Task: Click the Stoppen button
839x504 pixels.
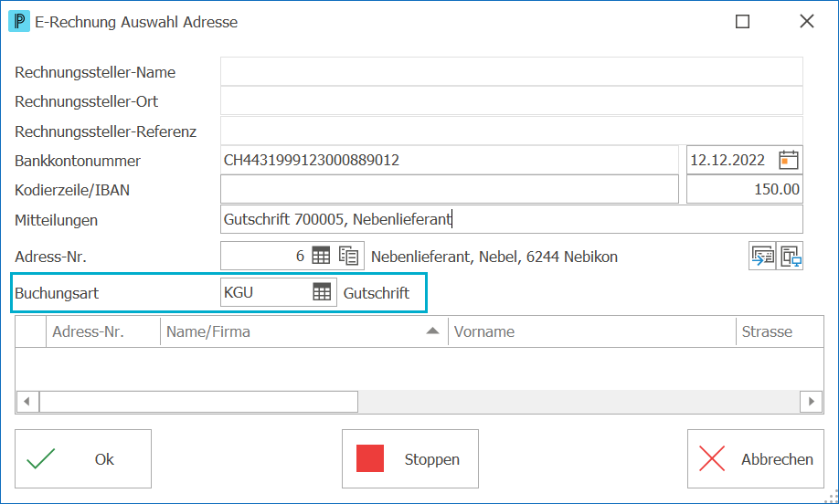Action: coord(410,458)
